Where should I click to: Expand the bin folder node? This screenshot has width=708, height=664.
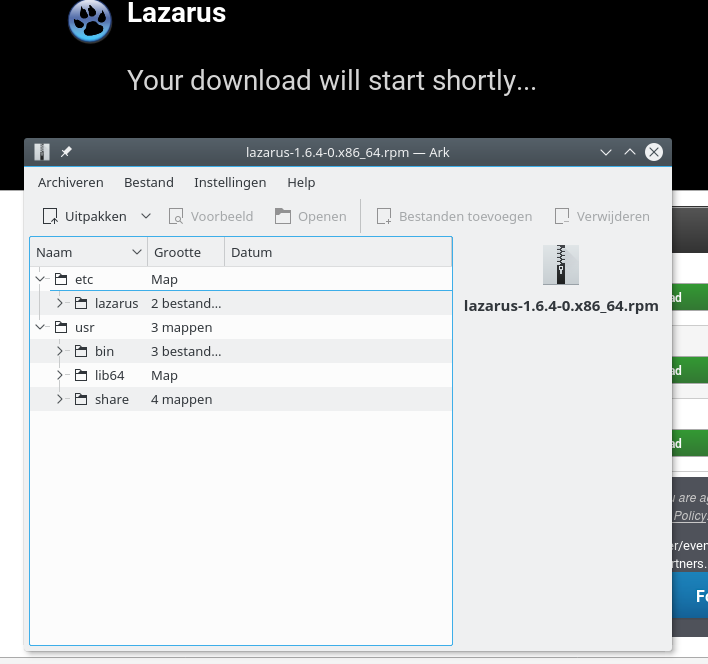tap(60, 351)
